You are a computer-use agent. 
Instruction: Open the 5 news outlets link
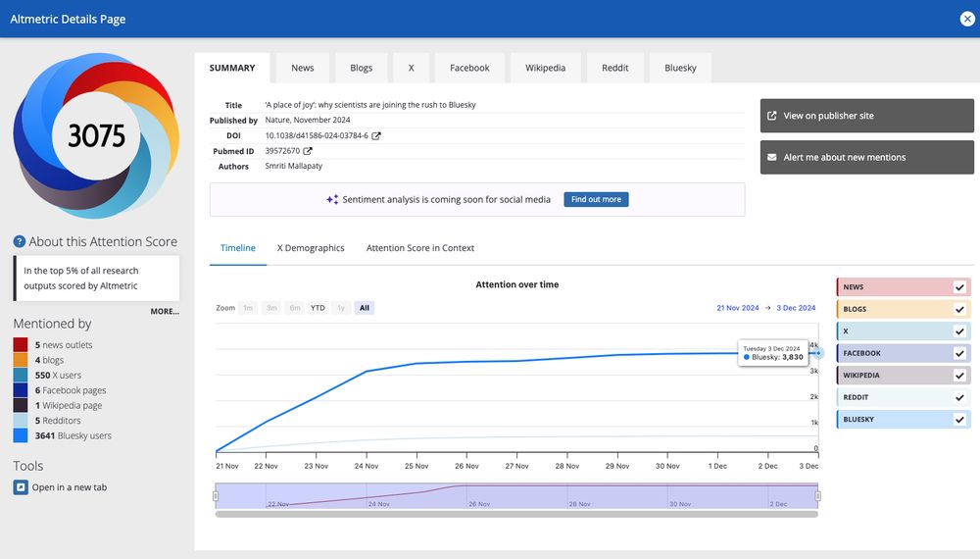[x=64, y=345]
